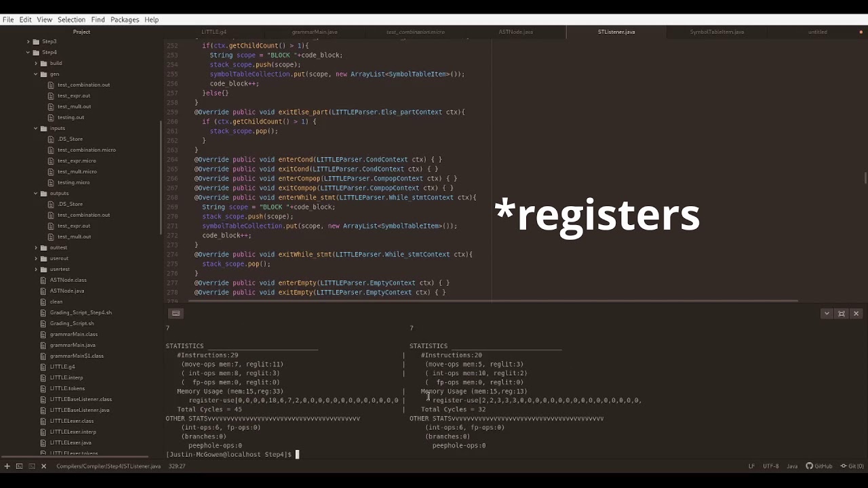The image size is (868, 488).
Task: Collapse the Step4 folder
Action: click(x=28, y=52)
